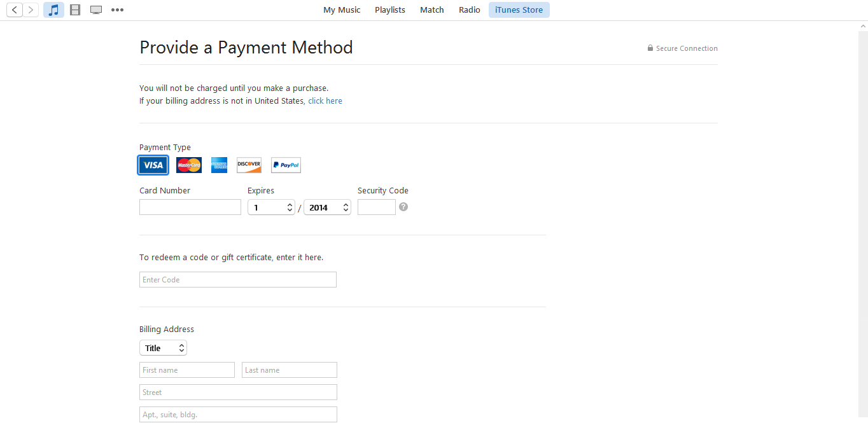Click the 'Provide a Payment Method' heading
The height and width of the screenshot is (423, 868).
pos(246,48)
